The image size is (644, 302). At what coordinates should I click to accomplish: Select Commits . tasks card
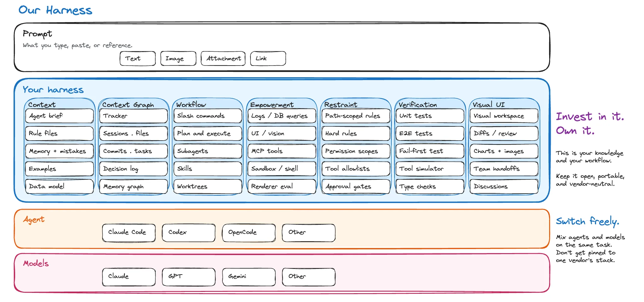click(134, 151)
